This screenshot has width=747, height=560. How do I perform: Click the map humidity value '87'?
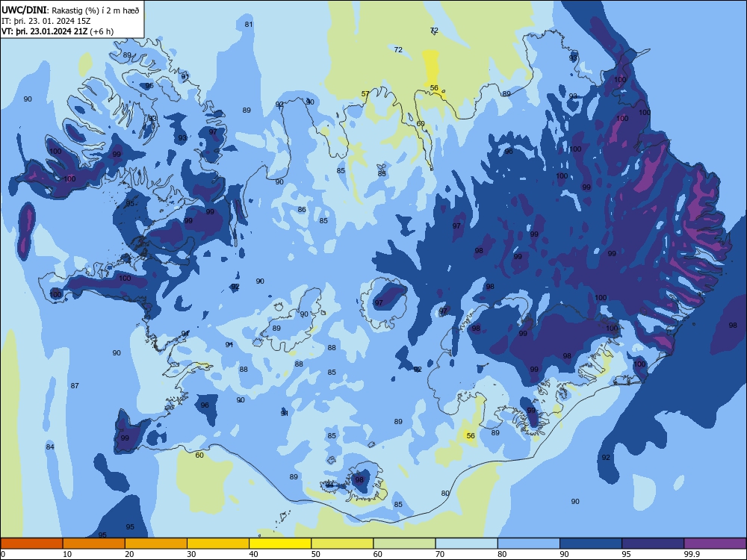click(75, 386)
